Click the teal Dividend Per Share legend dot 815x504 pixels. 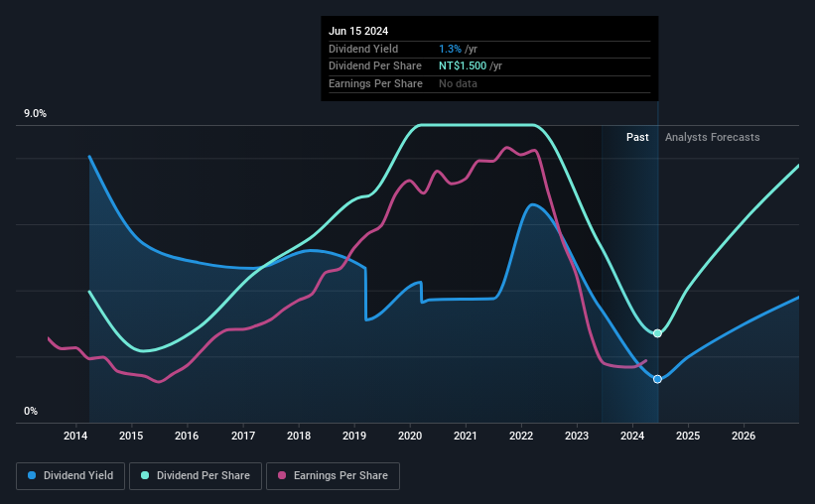tap(145, 475)
